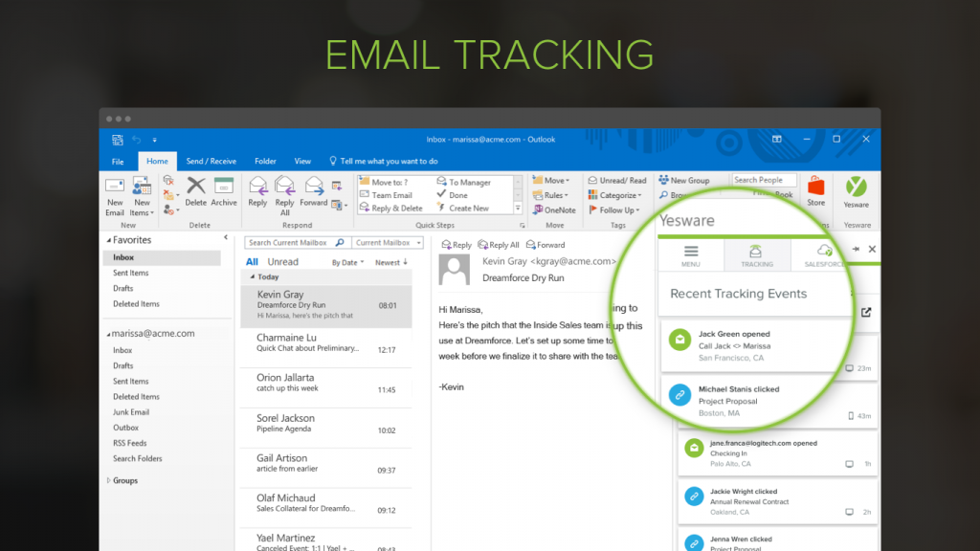Open the By Date sort dropdown
980x551 pixels.
(346, 261)
